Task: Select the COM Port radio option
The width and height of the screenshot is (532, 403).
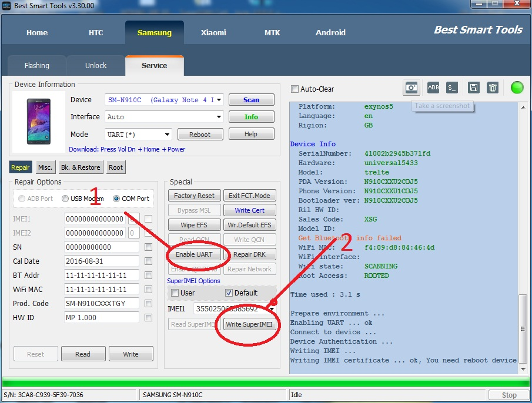Action: [x=116, y=199]
